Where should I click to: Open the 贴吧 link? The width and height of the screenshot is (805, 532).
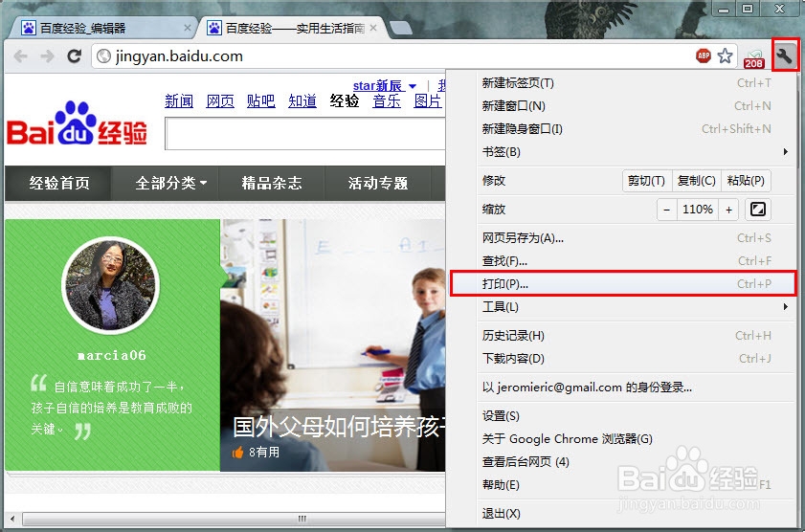pyautogui.click(x=260, y=101)
